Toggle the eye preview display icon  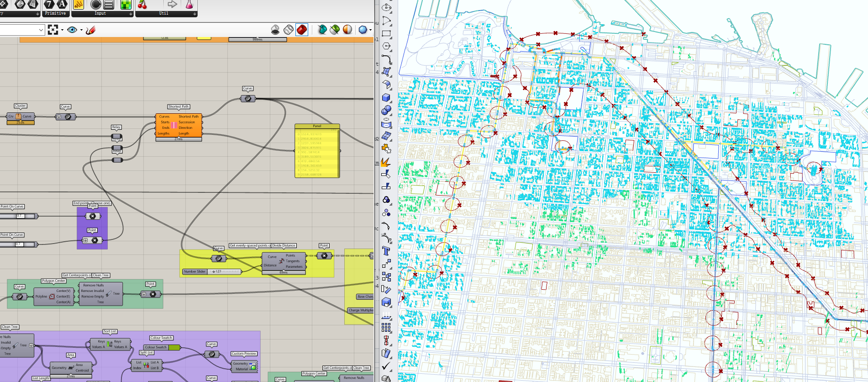click(x=72, y=30)
